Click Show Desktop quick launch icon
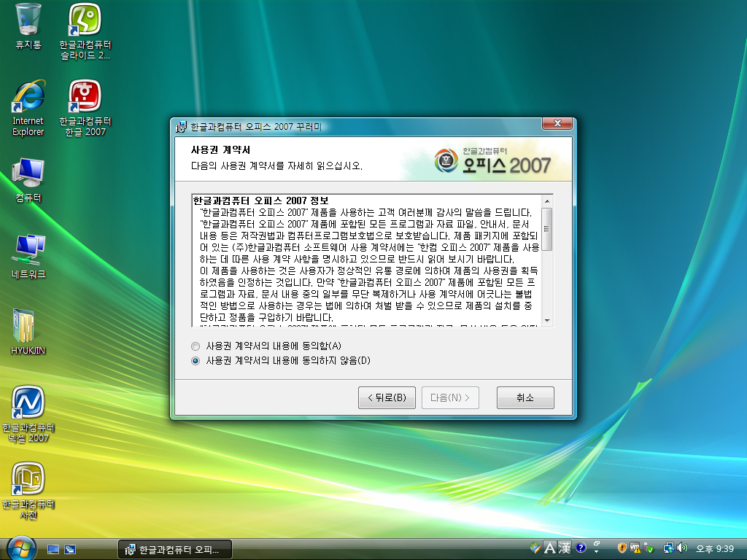Viewport: 747px width, 560px height. (53, 550)
